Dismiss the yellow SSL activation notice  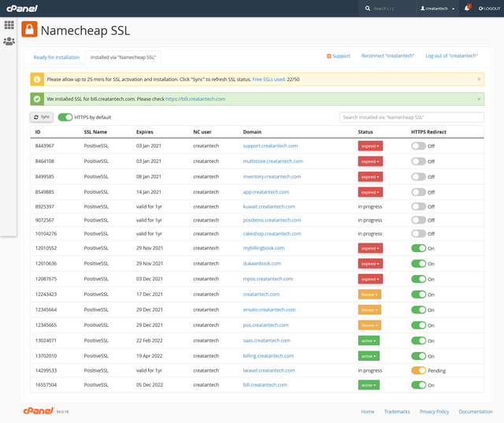tap(479, 79)
